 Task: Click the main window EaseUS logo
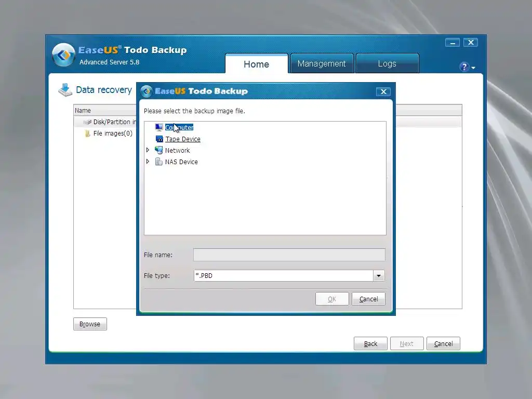tap(63, 55)
